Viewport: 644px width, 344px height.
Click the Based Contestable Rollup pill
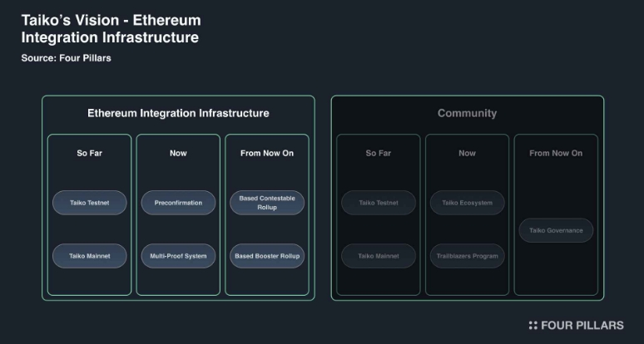(267, 203)
